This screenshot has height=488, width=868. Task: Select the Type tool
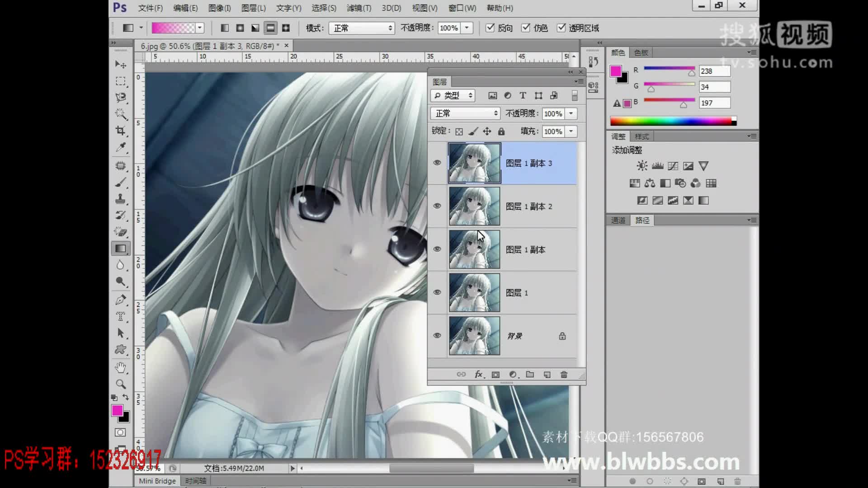point(120,316)
